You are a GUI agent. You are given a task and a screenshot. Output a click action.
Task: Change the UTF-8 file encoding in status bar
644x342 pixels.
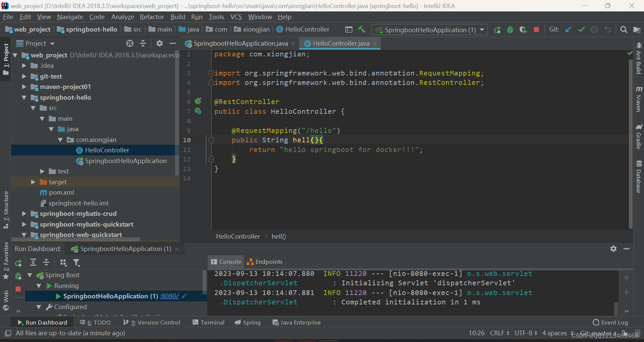(x=526, y=333)
